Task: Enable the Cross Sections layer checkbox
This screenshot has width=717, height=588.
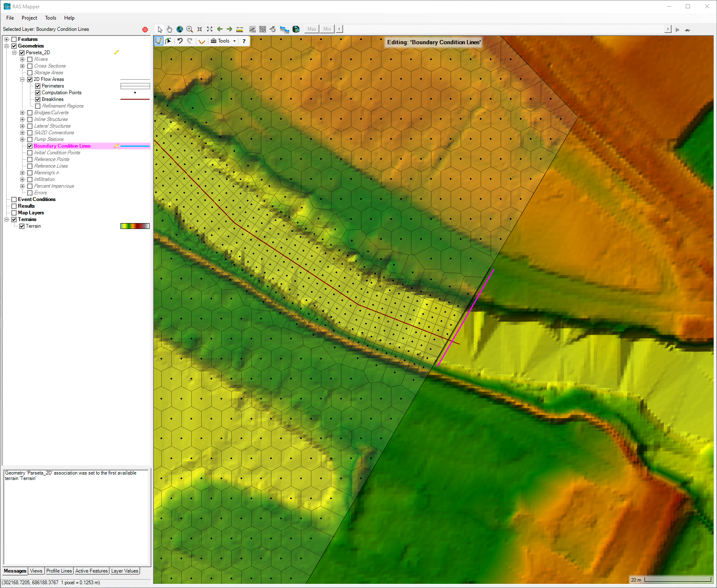Action: pos(30,66)
